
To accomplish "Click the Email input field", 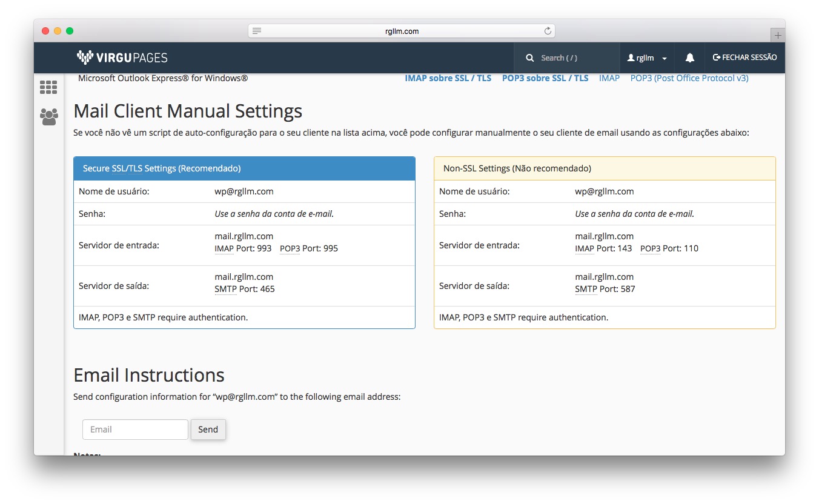I will pos(135,429).
